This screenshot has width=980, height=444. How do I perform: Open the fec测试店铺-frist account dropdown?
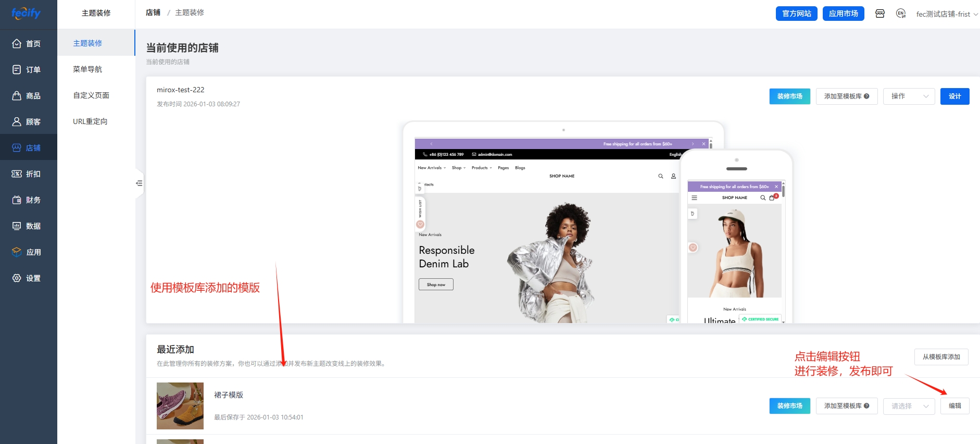point(947,14)
